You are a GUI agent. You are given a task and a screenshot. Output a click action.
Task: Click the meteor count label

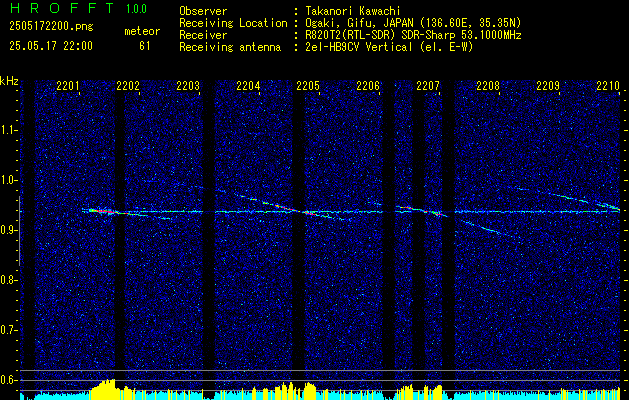click(x=142, y=31)
